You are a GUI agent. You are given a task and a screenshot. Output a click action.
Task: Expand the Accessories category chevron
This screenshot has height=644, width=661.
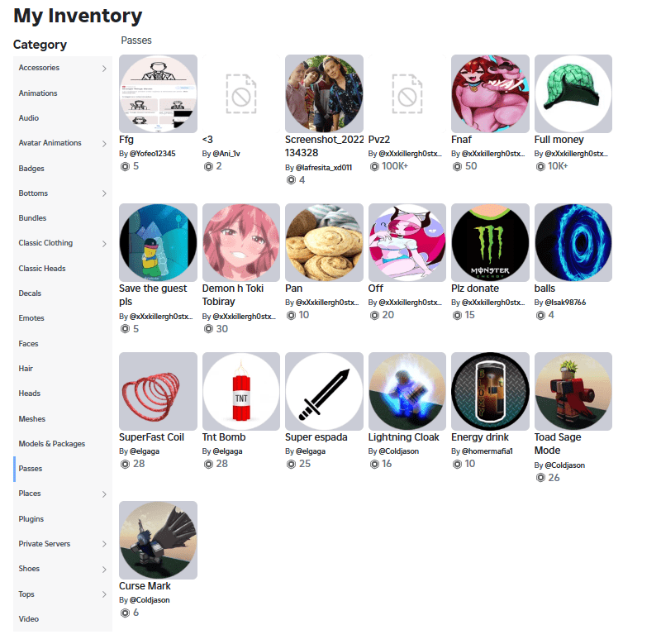[104, 69]
